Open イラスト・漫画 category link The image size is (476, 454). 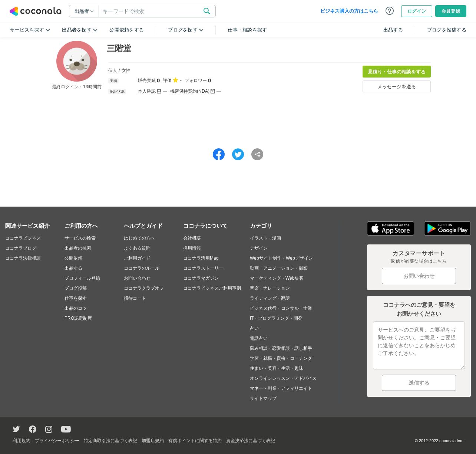pos(265,238)
